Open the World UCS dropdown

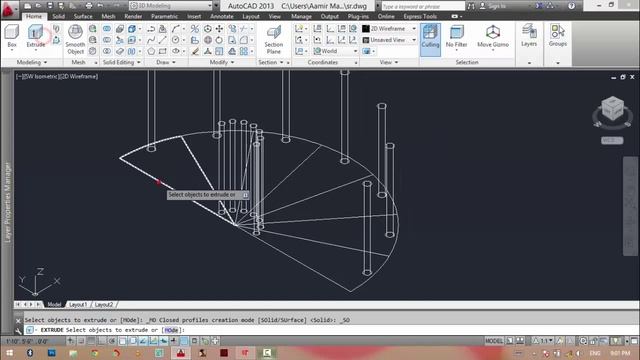(x=335, y=51)
